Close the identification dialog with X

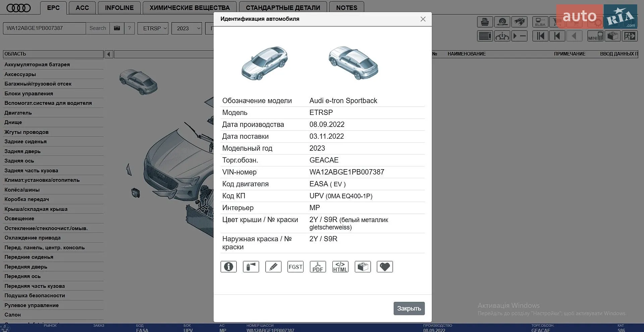tap(423, 19)
